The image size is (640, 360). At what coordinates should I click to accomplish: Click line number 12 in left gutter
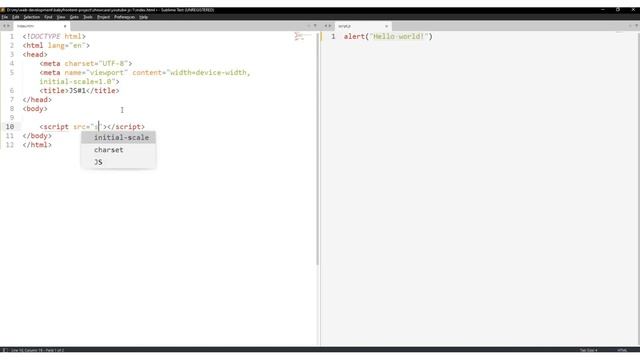(x=10, y=144)
